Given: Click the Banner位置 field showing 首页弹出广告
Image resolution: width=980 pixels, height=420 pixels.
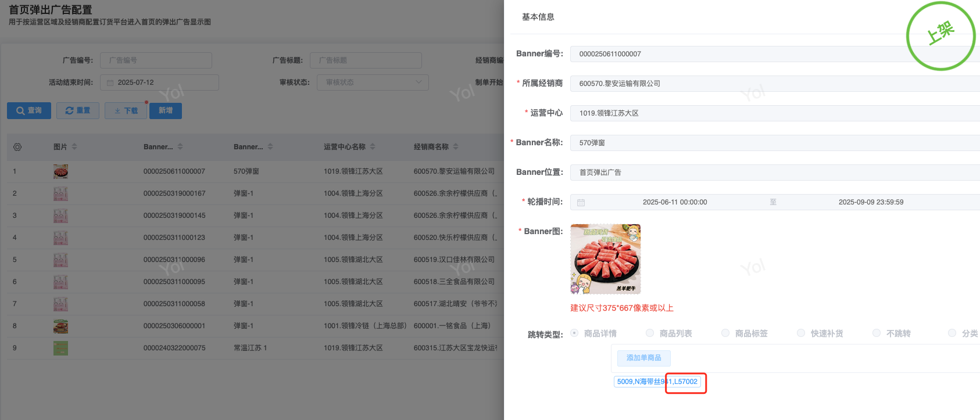Looking at the screenshot, I should pyautogui.click(x=775, y=173).
